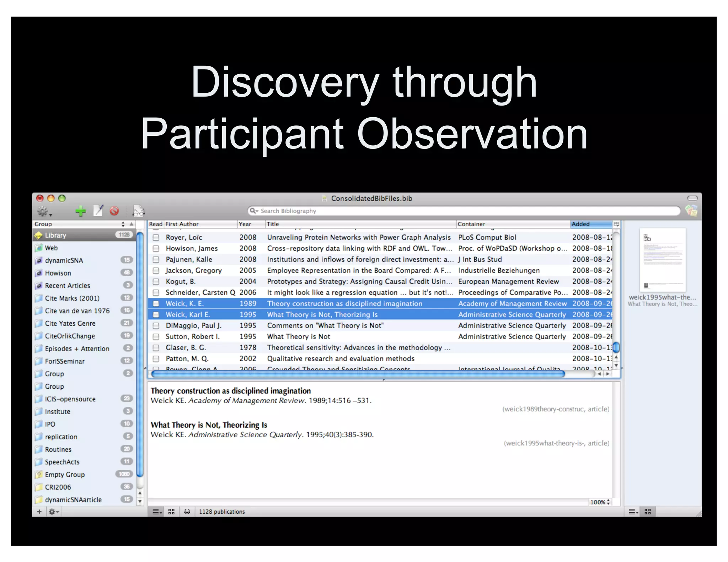The height and width of the screenshot is (562, 728).
Task: Select the ForISSeminar group
Action: pos(84,361)
